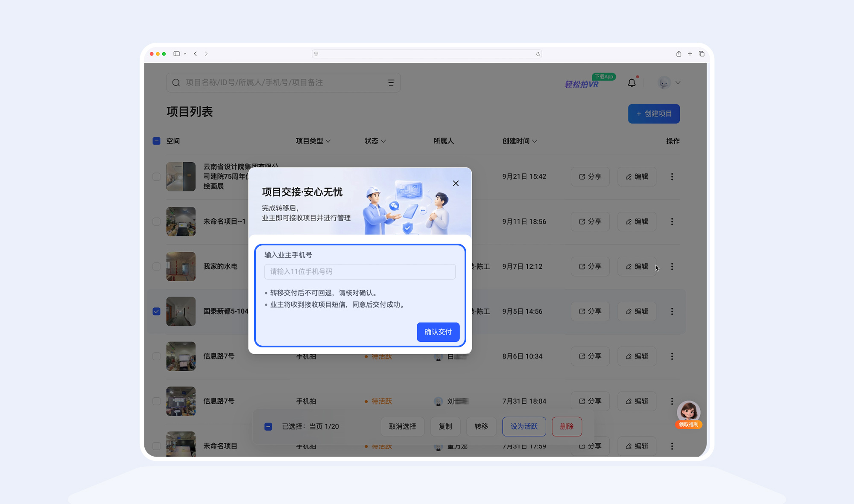Click the owner phone number input field
854x504 pixels.
tap(360, 272)
